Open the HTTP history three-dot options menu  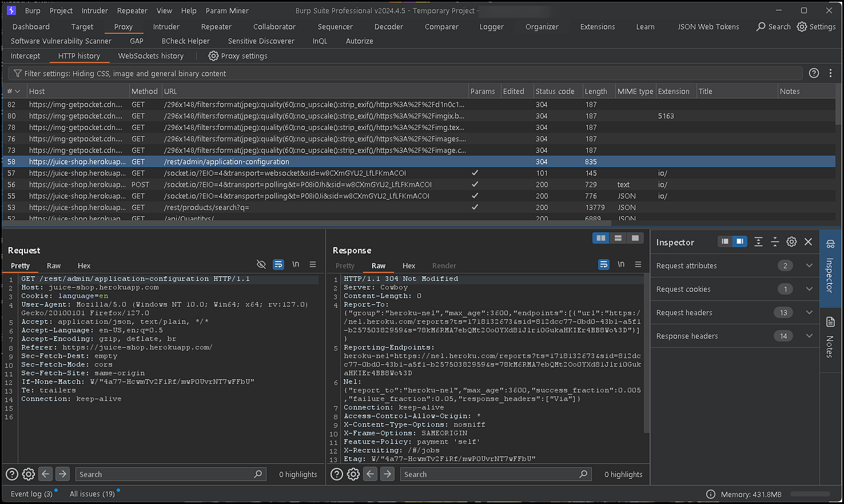831,73
